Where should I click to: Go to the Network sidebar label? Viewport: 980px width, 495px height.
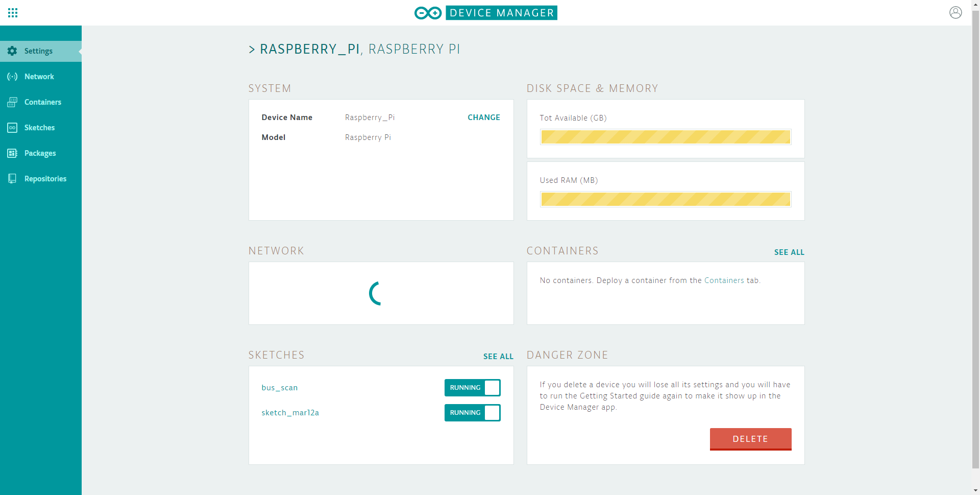(39, 77)
